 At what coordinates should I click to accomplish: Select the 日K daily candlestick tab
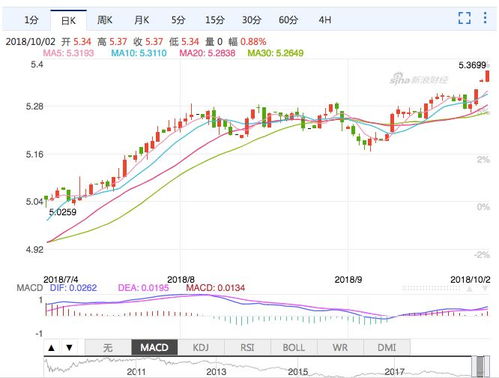(69, 20)
